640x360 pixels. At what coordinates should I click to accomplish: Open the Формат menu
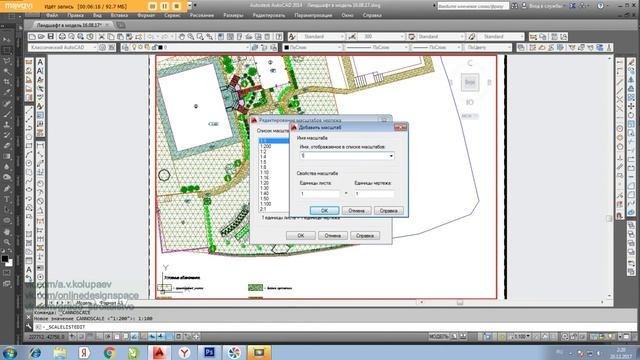click(146, 15)
